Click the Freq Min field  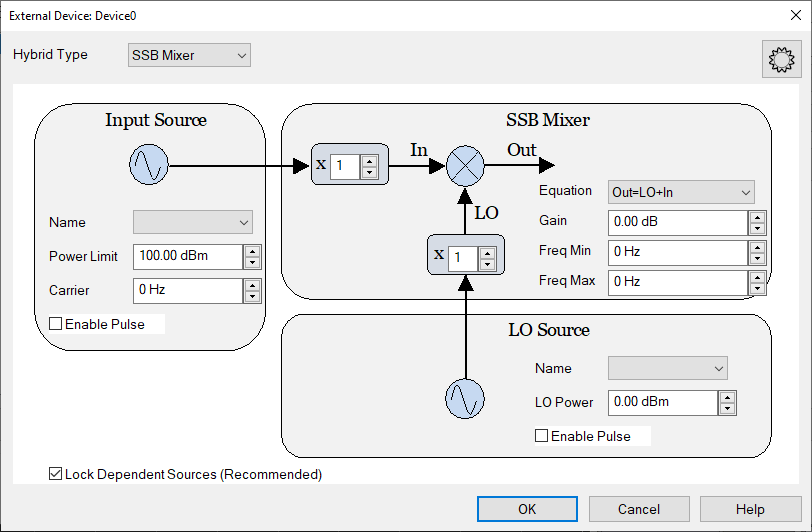pos(678,252)
